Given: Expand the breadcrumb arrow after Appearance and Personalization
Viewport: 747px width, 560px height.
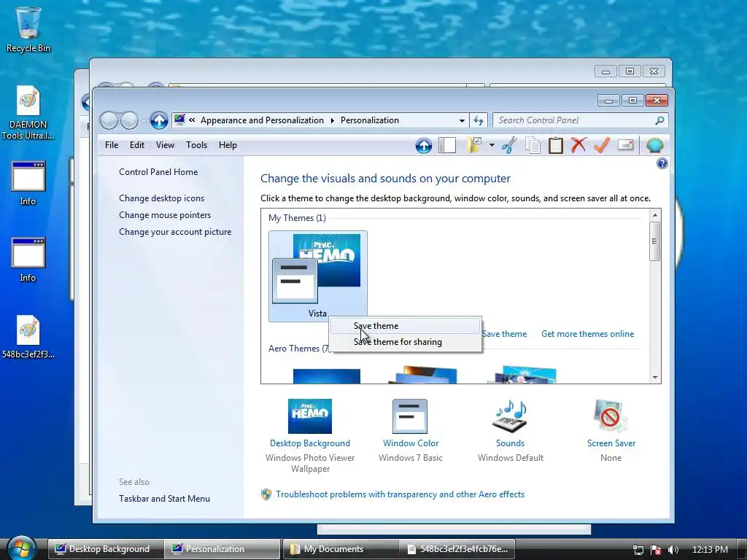Looking at the screenshot, I should pos(332,120).
